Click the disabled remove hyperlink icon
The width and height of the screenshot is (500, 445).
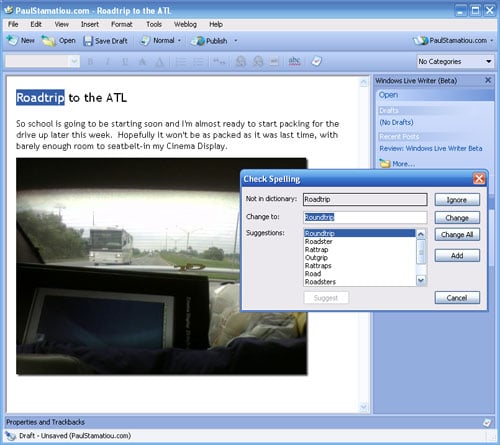[x=258, y=62]
